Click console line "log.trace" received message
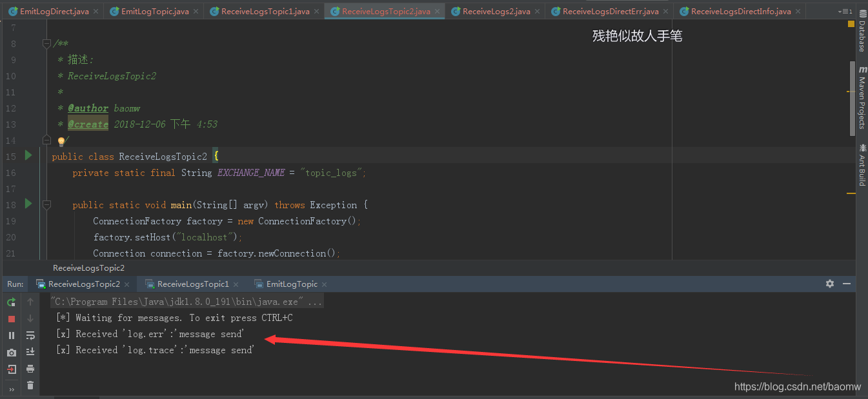Viewport: 868px width, 399px height. [x=155, y=350]
